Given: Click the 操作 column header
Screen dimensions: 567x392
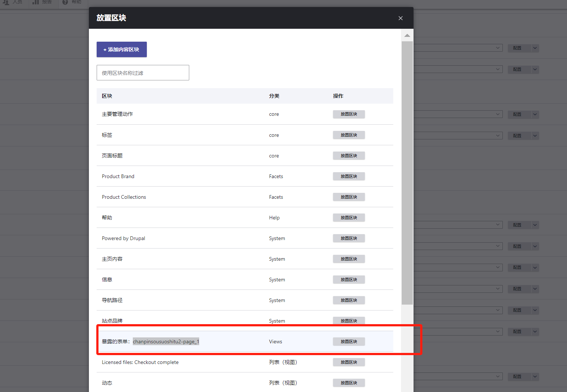Looking at the screenshot, I should point(338,96).
